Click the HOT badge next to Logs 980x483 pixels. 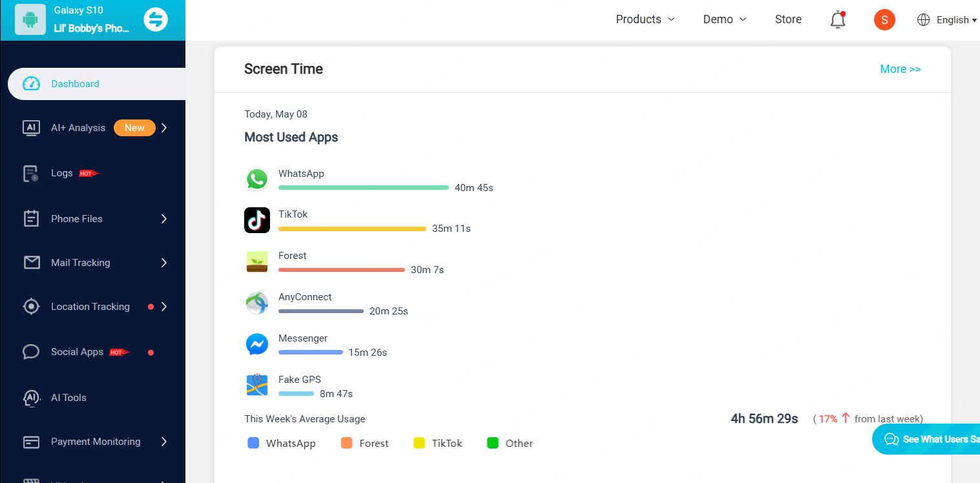[x=89, y=173]
